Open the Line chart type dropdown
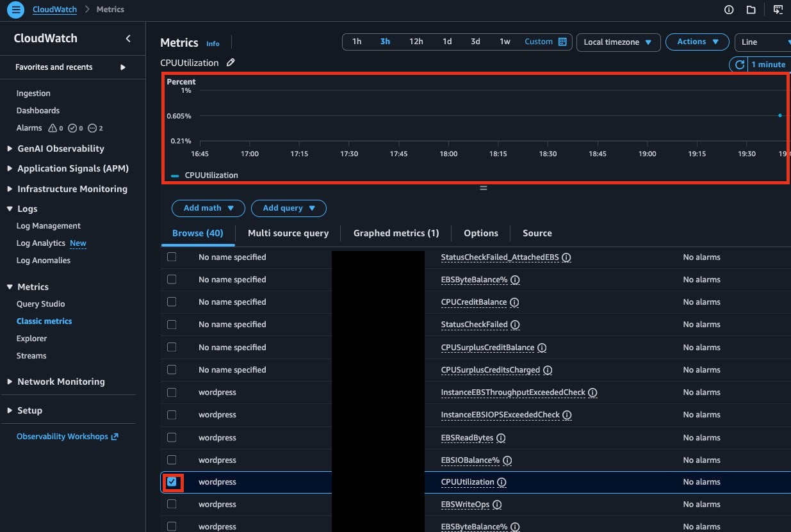The height and width of the screenshot is (532, 791). click(x=763, y=42)
